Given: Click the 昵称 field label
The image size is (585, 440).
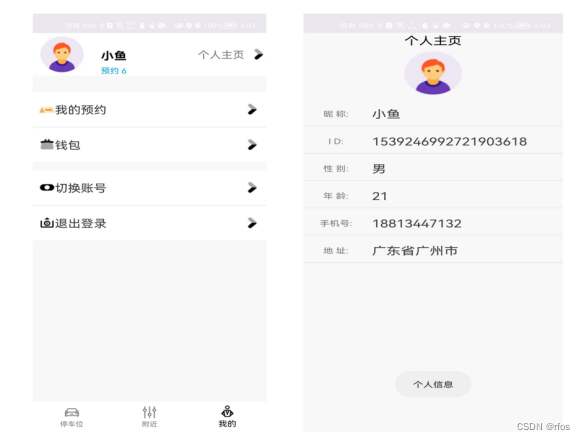Looking at the screenshot, I should click(336, 114).
